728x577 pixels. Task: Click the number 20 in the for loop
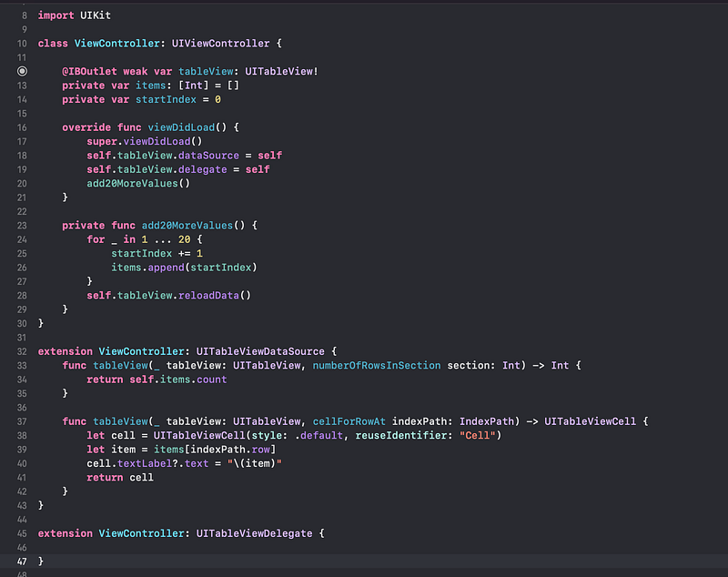tap(185, 239)
